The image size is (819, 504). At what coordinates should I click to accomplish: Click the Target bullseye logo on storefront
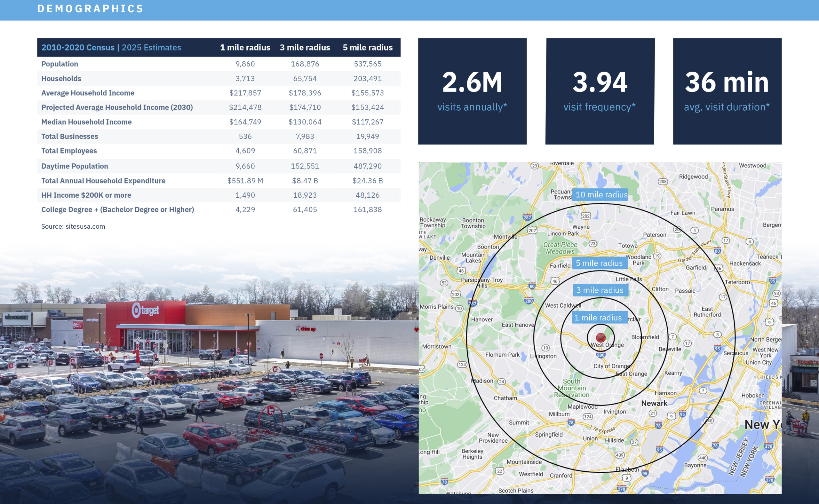(x=136, y=310)
